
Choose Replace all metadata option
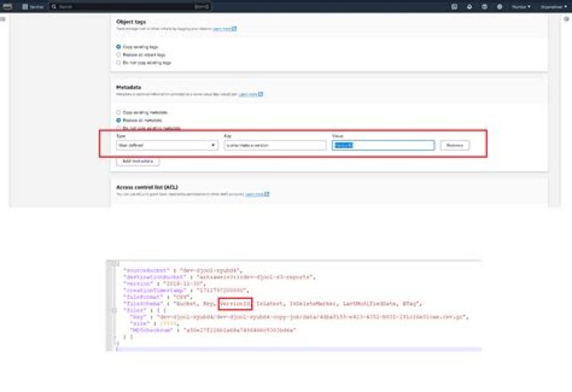[x=118, y=120]
